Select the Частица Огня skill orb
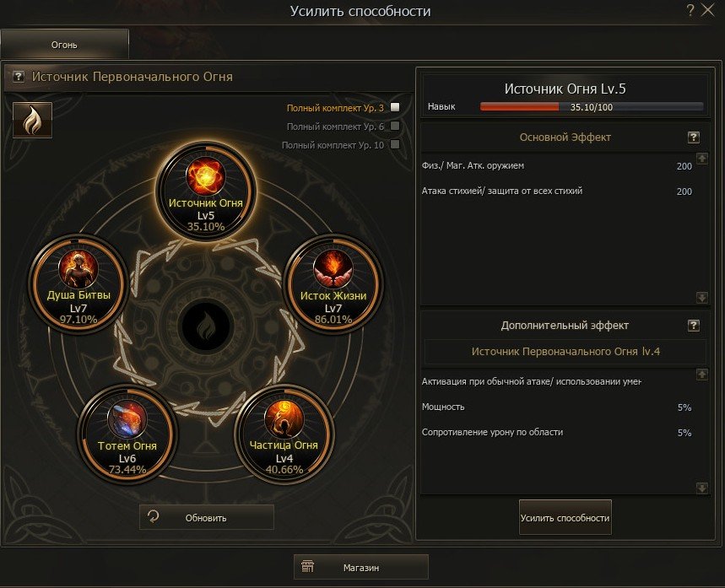 pyautogui.click(x=284, y=433)
